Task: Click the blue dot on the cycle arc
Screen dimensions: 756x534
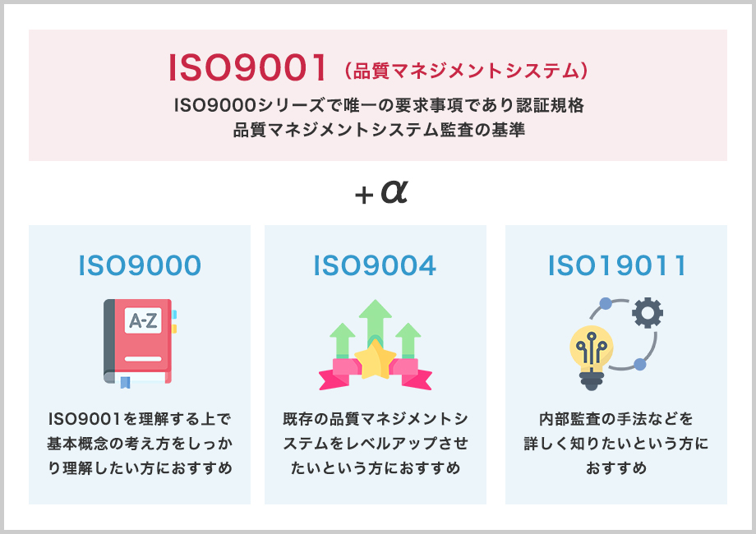Action: click(x=606, y=303)
